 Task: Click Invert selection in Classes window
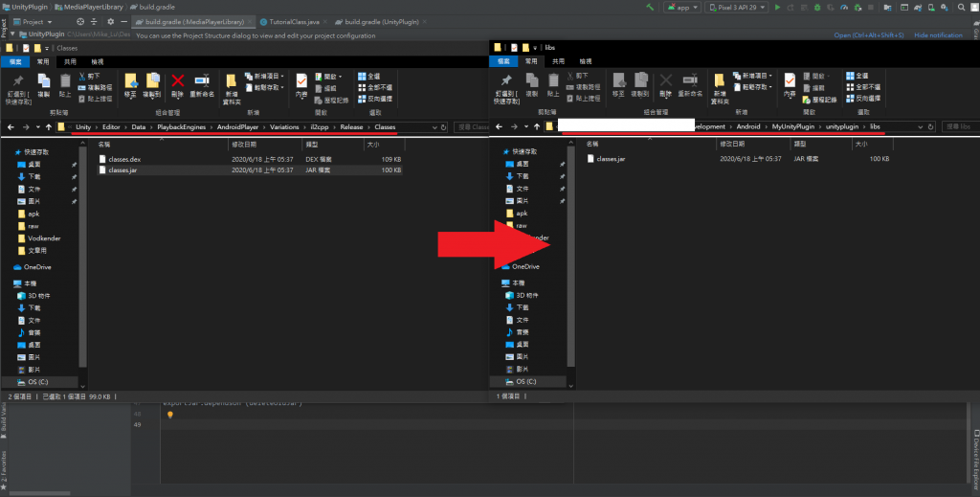coord(375,99)
